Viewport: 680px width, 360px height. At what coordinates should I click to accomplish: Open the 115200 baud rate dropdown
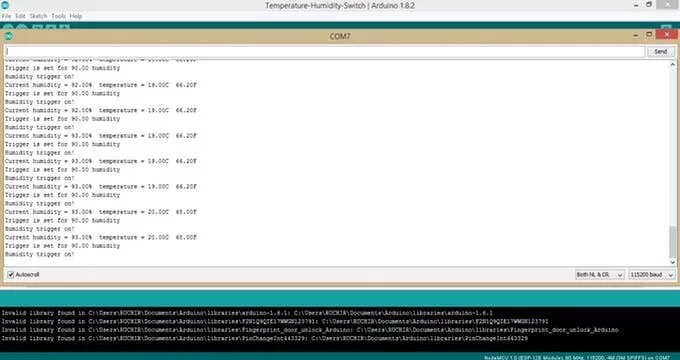click(652, 275)
